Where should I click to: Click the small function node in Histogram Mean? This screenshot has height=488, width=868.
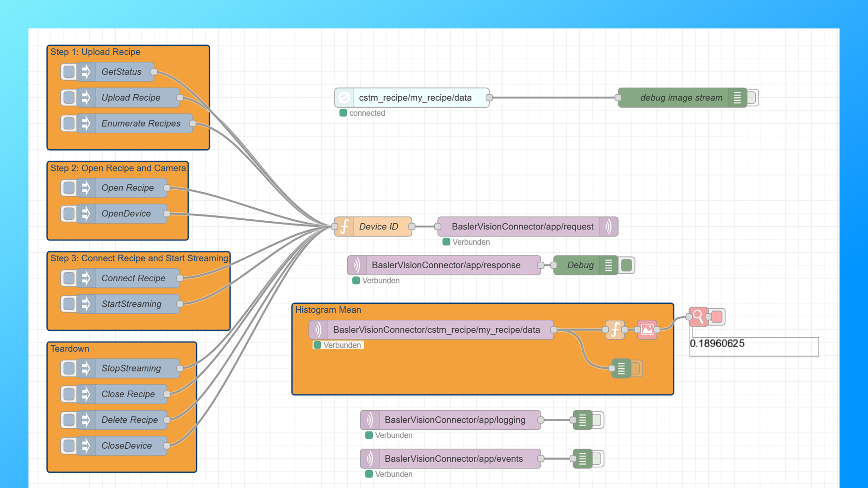click(615, 329)
